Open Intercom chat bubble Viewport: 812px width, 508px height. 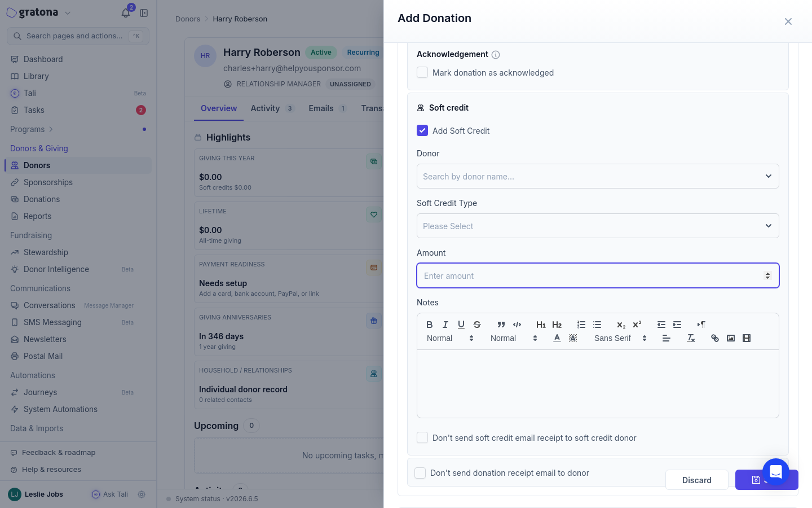[776, 472]
